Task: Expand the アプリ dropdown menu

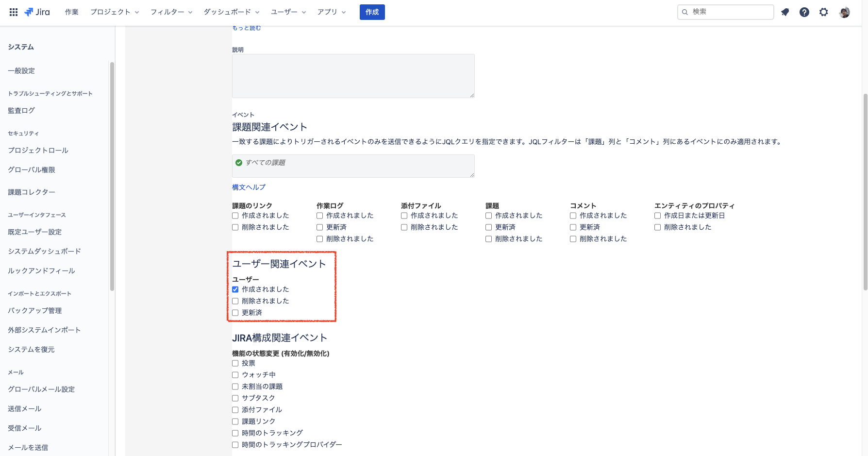Action: click(332, 12)
